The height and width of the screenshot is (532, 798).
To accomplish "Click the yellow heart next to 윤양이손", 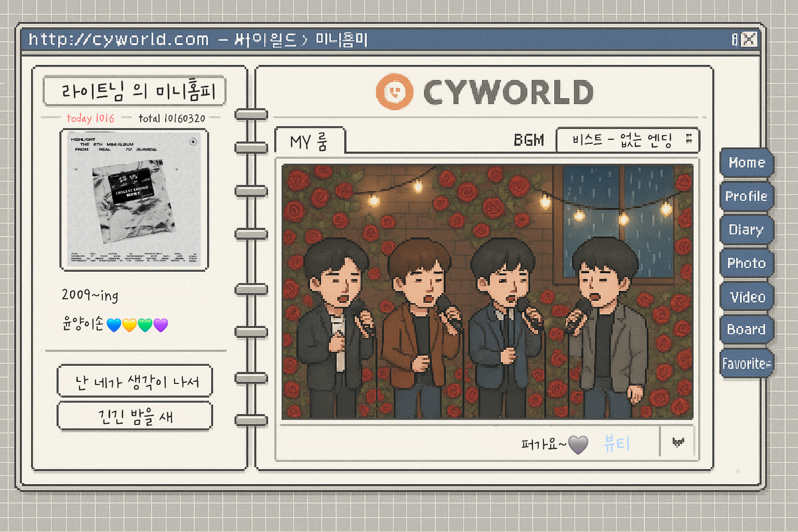I will pos(129,325).
